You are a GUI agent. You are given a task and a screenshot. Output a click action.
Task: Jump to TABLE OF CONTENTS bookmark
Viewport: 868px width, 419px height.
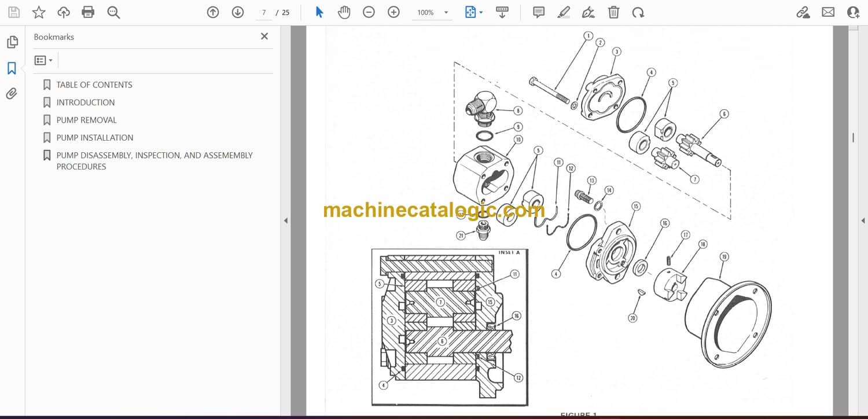point(94,84)
